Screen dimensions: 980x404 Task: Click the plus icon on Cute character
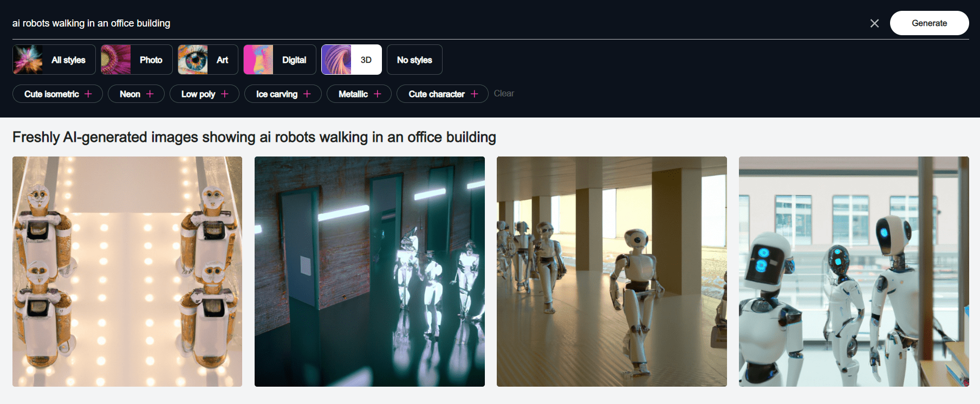(475, 94)
